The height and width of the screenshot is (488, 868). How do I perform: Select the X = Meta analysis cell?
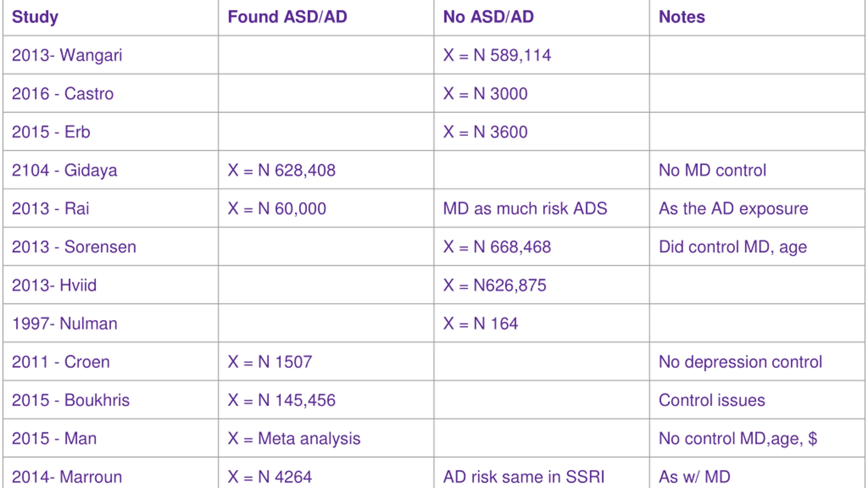coord(294,438)
